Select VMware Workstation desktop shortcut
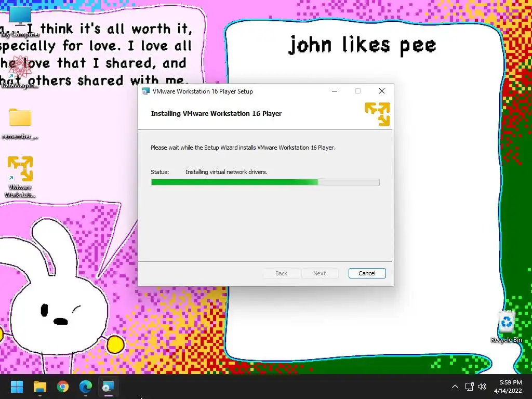This screenshot has width=532, height=399. [x=20, y=177]
